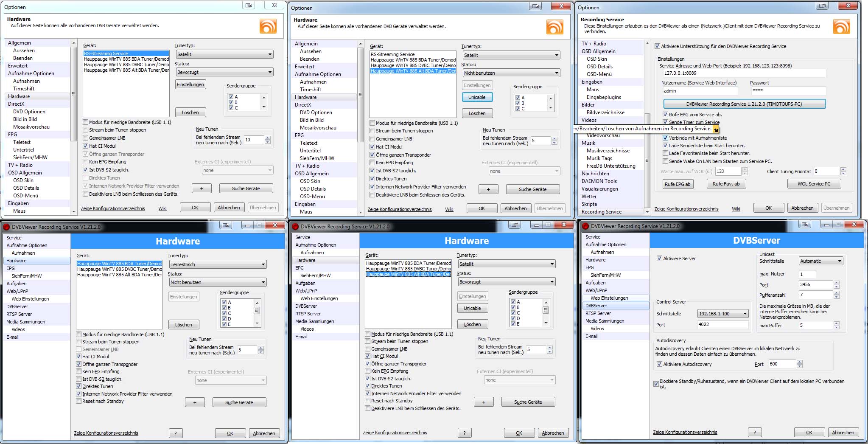Toggle 'Blockiere Standby/Ruhezustand' checkbox
Viewport: 868px width, 444px height.
(656, 384)
